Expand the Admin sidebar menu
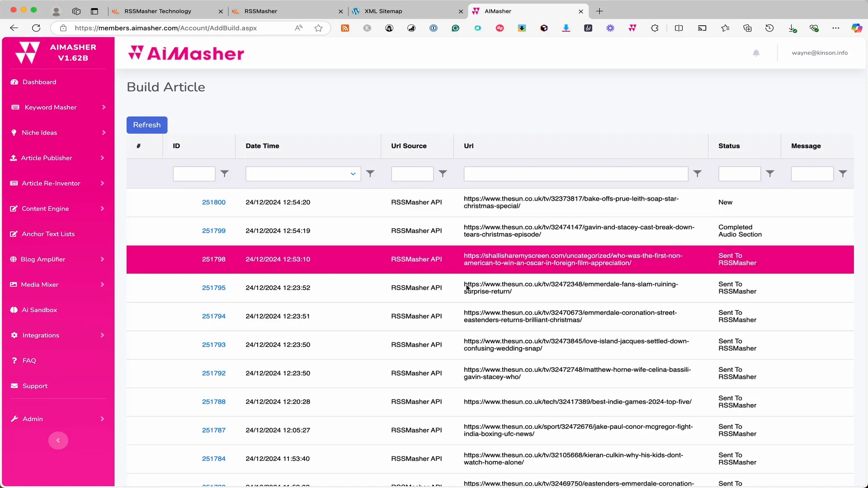This screenshot has height=488, width=868. [58, 419]
